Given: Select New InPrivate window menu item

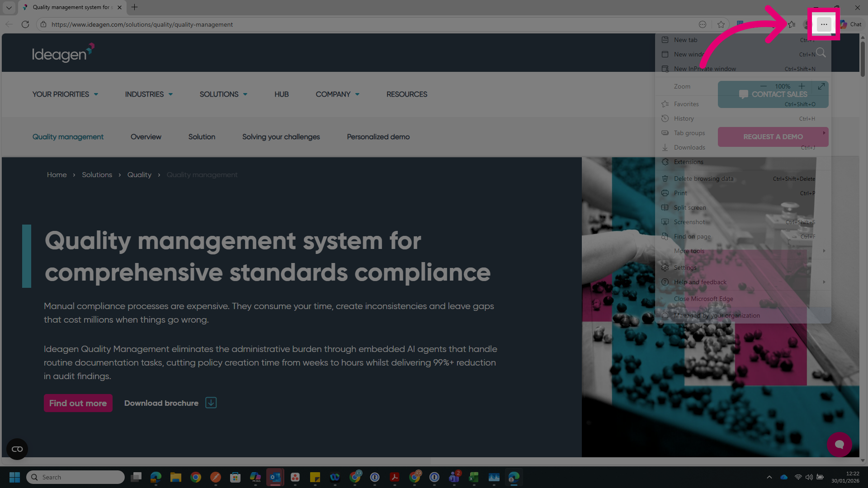Looking at the screenshot, I should 743,69.
